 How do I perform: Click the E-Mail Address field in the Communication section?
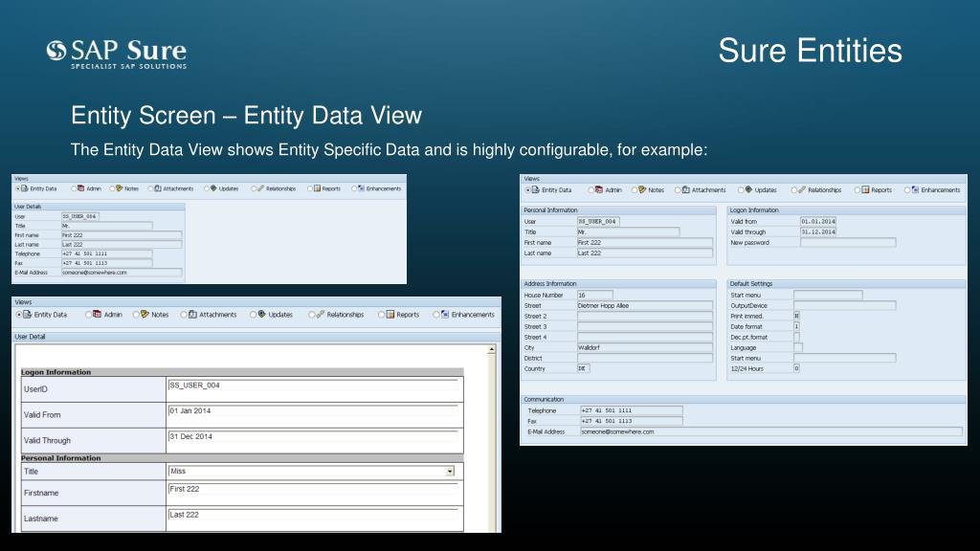point(771,431)
